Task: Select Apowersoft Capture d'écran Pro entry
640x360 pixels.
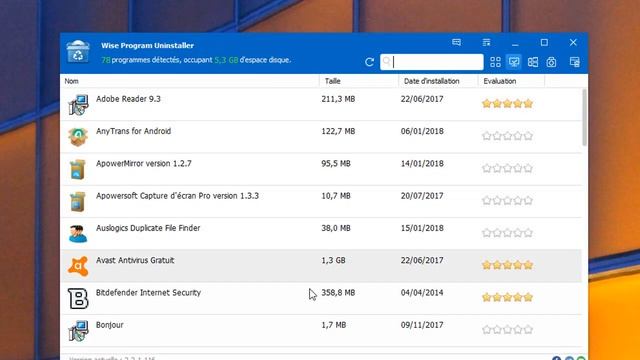Action: tap(321, 201)
